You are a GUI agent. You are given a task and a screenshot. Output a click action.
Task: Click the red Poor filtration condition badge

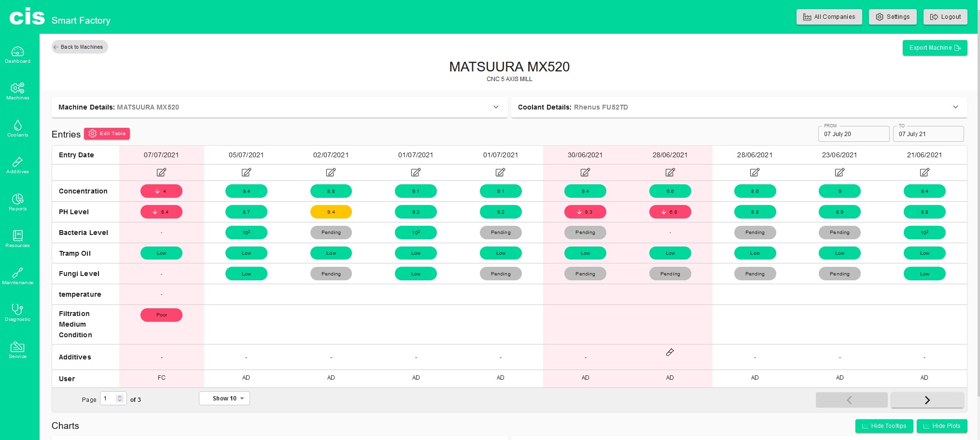161,315
